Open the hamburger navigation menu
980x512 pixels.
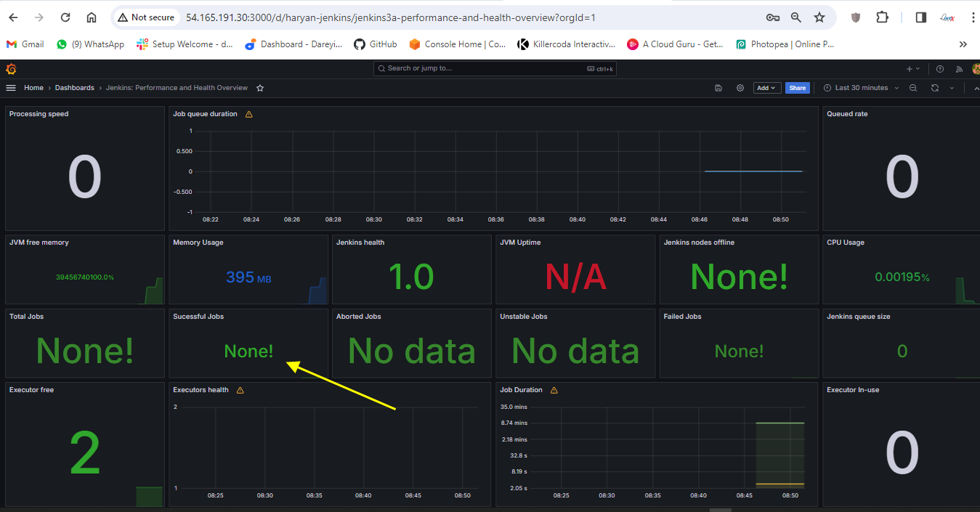[x=11, y=88]
